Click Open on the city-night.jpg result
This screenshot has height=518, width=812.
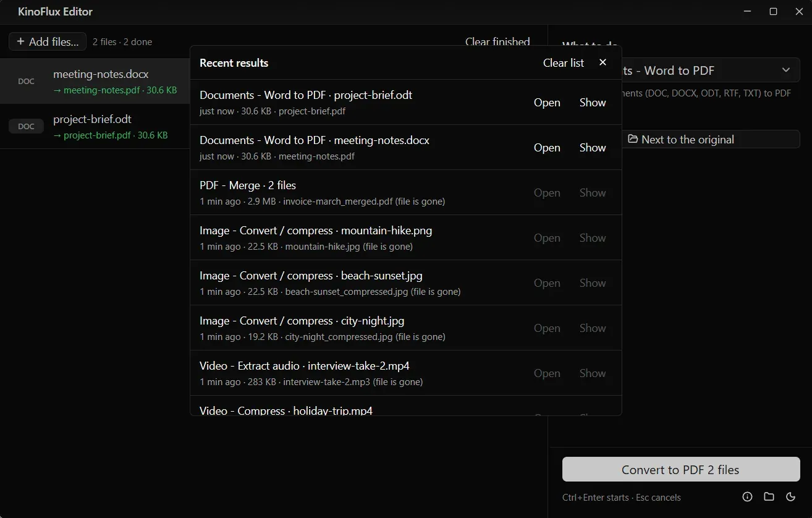(x=547, y=328)
